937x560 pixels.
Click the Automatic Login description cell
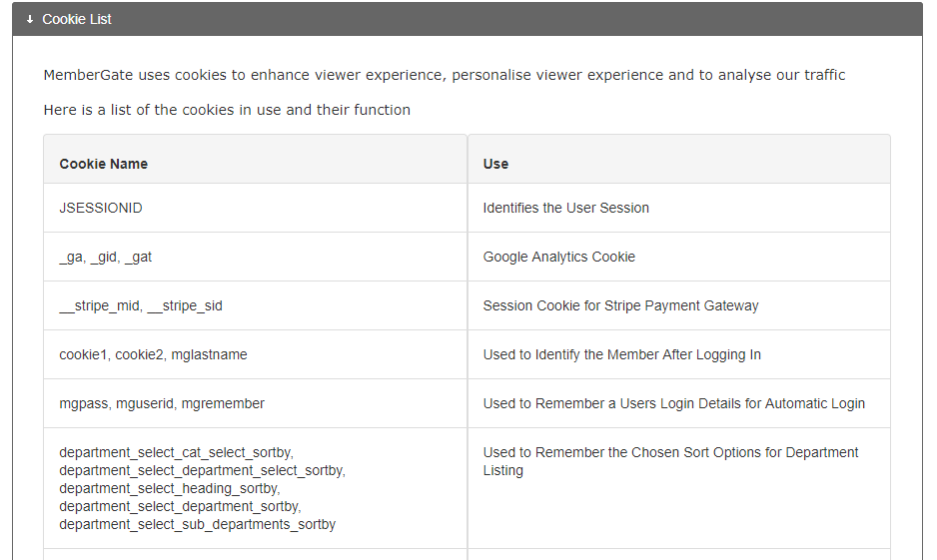(673, 403)
